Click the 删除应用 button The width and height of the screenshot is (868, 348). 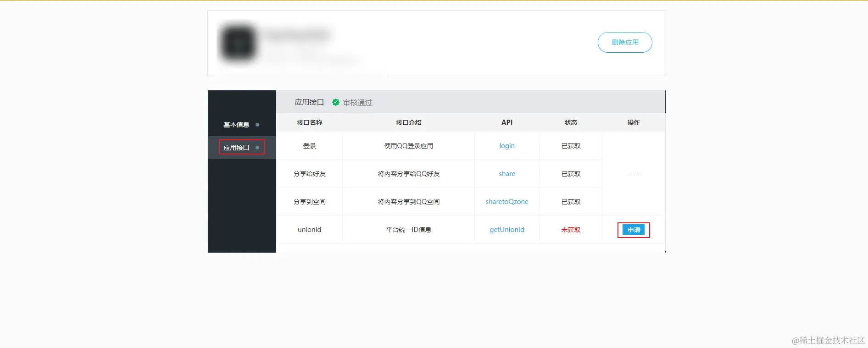click(625, 42)
